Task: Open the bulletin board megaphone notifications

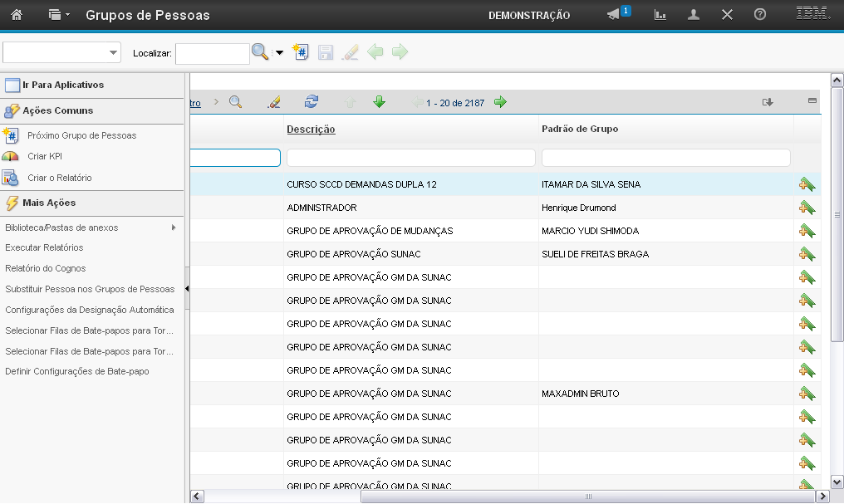Action: [x=614, y=15]
